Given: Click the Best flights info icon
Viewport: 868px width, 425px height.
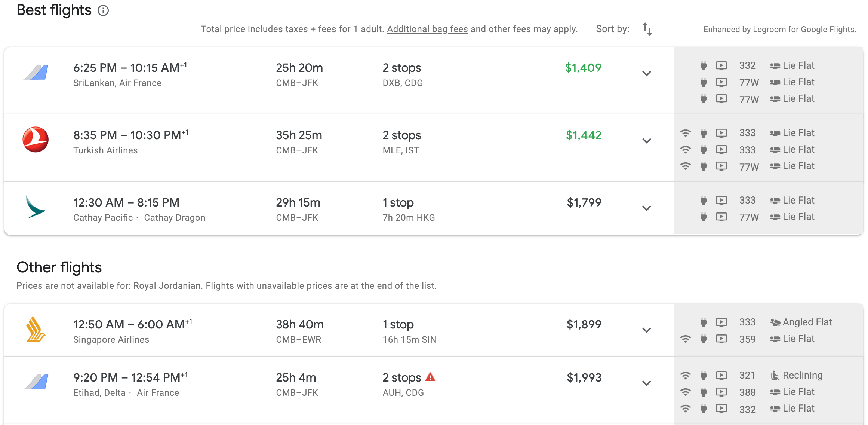Looking at the screenshot, I should coord(103,10).
